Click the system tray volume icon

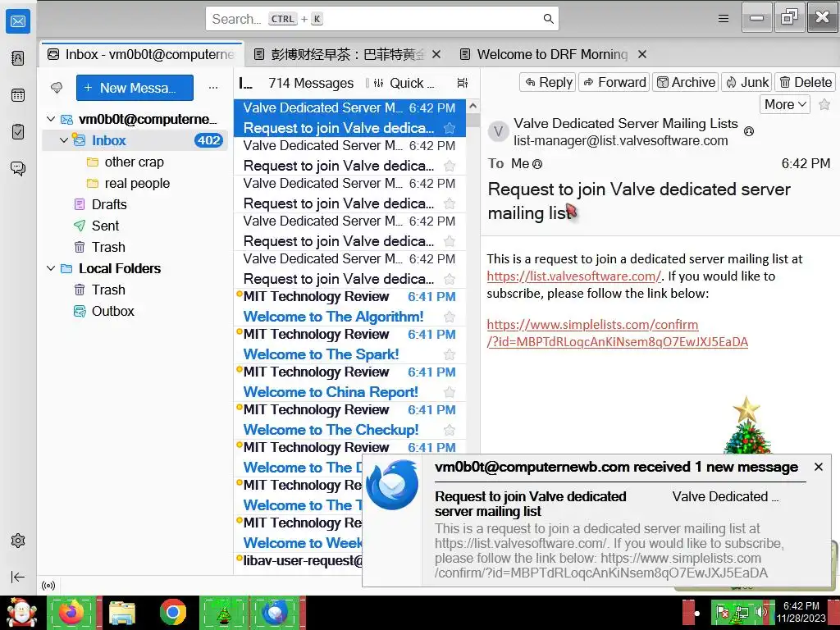pos(760,612)
